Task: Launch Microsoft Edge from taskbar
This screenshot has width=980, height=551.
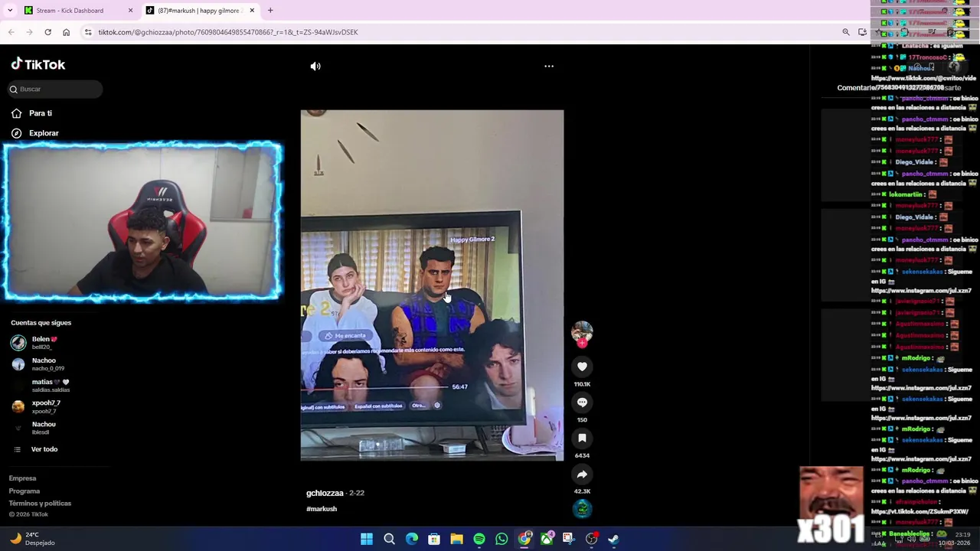Action: click(x=412, y=539)
